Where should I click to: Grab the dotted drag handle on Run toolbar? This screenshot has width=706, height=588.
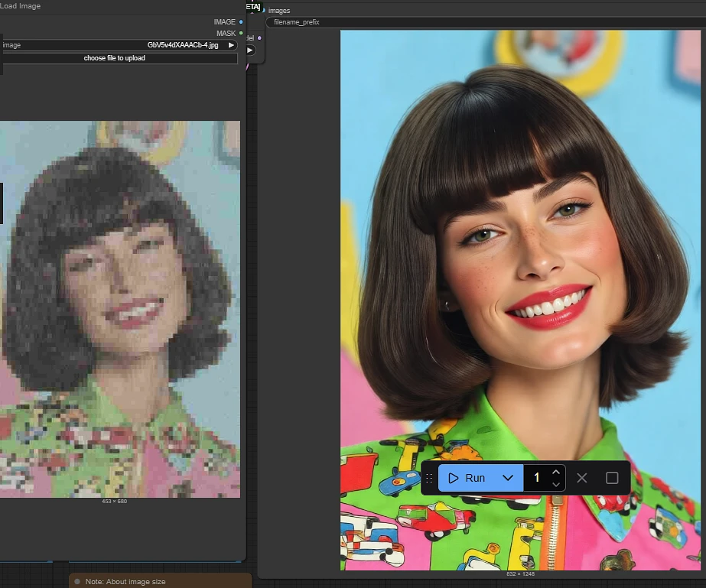point(429,478)
